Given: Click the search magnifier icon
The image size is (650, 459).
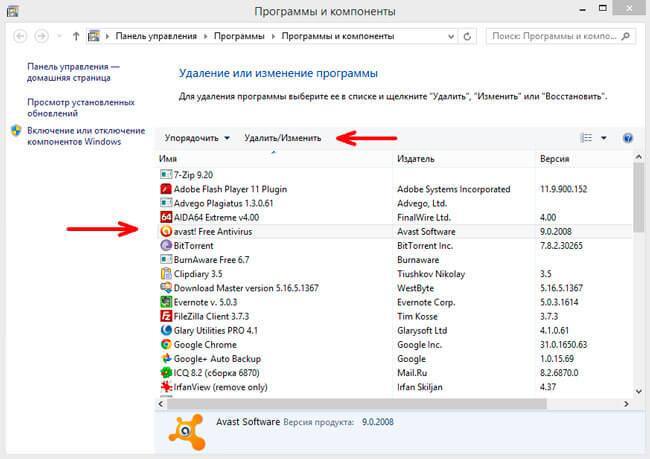Looking at the screenshot, I should (x=626, y=36).
